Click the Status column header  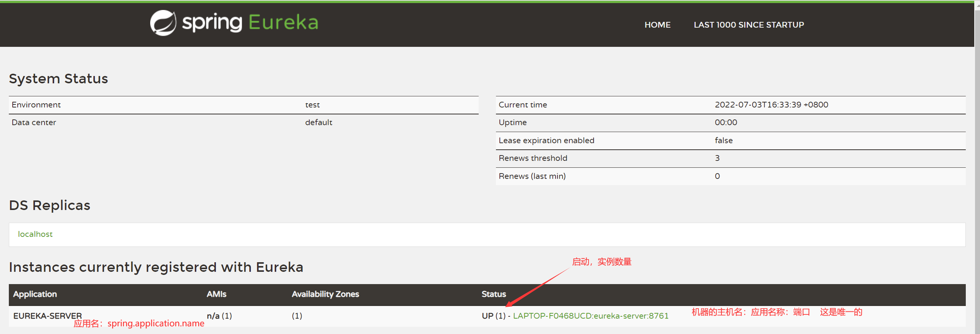coord(494,294)
